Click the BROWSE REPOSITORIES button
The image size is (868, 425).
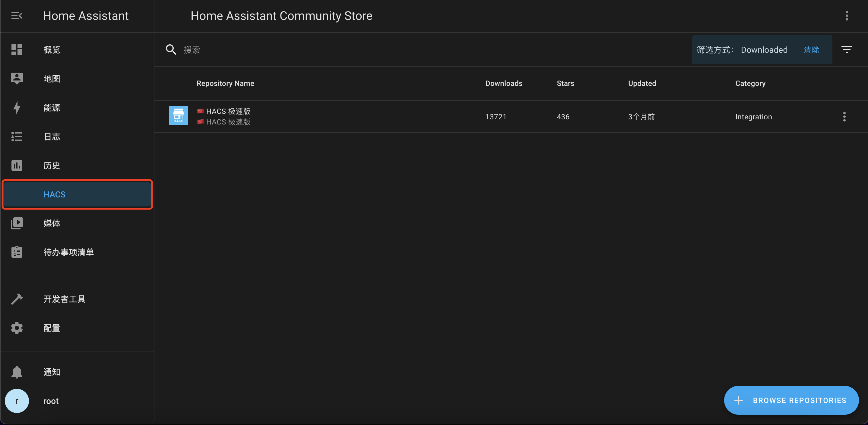pyautogui.click(x=791, y=400)
